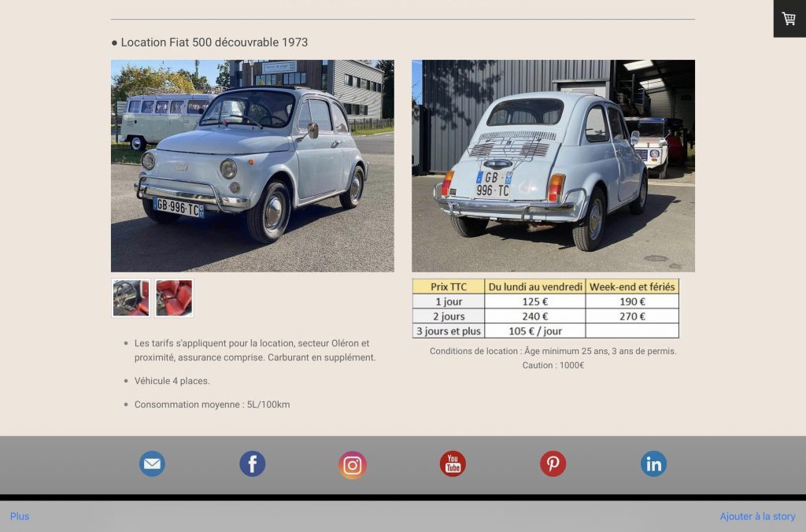Click the YouTube icon in footer
Image resolution: width=806 pixels, height=532 pixels.
tap(453, 464)
